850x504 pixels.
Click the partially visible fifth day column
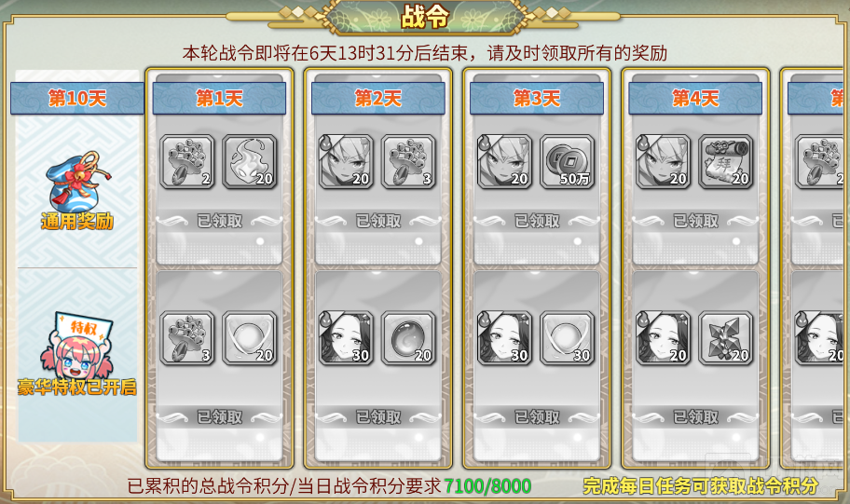[816, 267]
